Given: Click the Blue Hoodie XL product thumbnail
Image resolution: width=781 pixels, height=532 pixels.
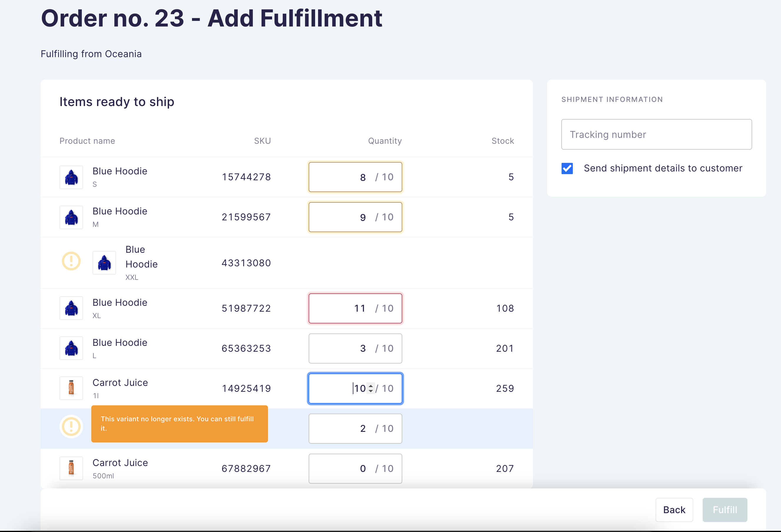Looking at the screenshot, I should point(71,308).
